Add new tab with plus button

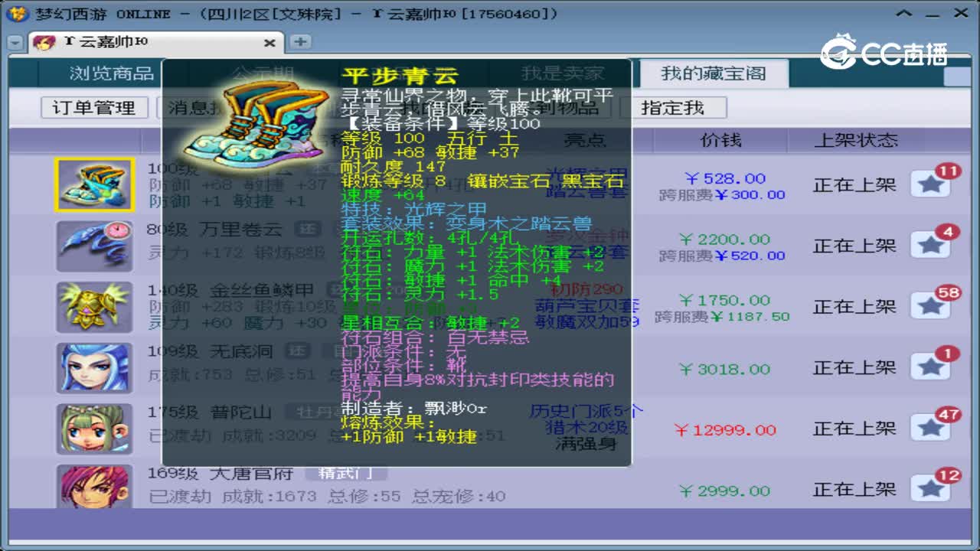coord(300,42)
